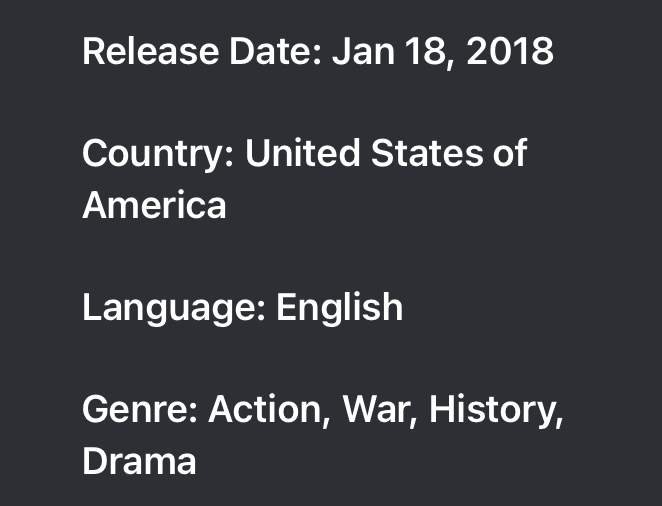Click the year 2018
The width and height of the screenshot is (662, 506).
coord(510,51)
